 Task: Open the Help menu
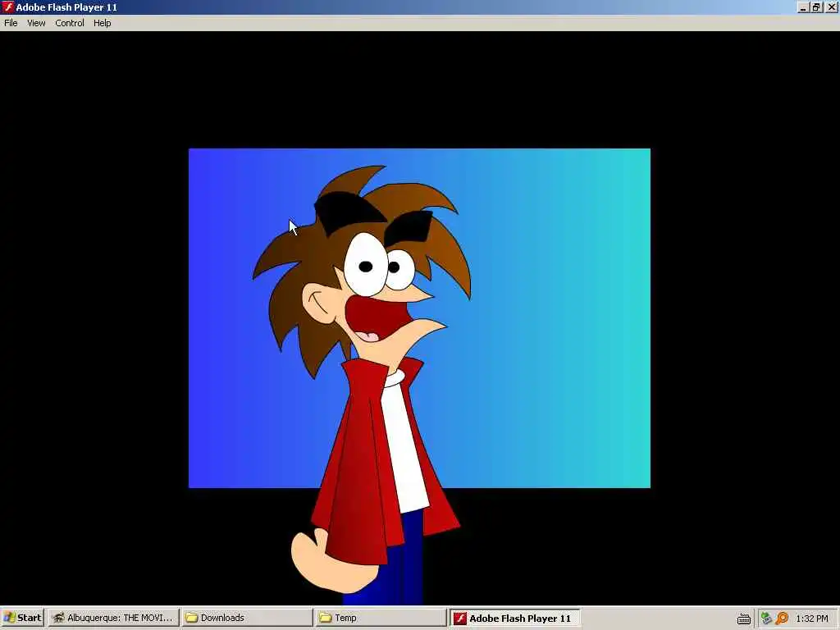(102, 23)
